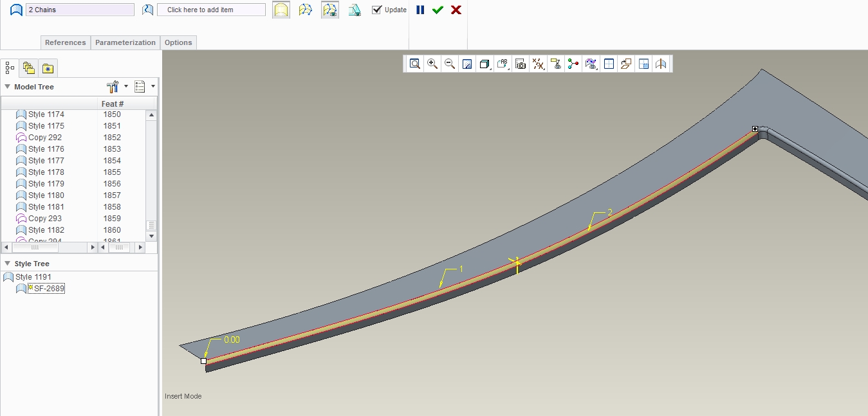Open the Parameterization tab
868x416 pixels.
pos(125,42)
